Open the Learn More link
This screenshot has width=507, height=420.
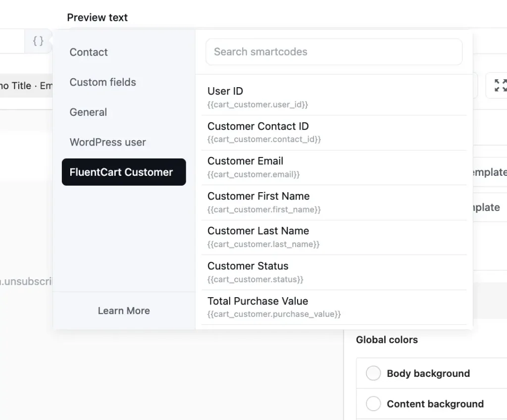[124, 311]
